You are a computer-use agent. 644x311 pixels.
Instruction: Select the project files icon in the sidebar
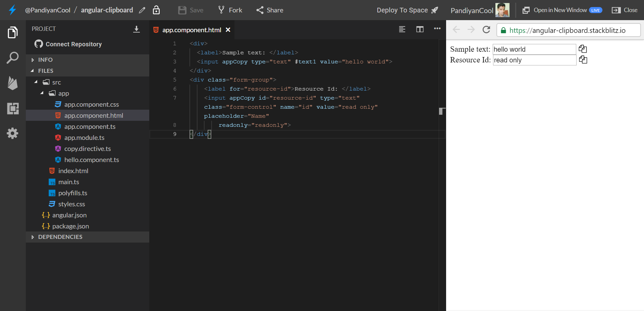12,32
